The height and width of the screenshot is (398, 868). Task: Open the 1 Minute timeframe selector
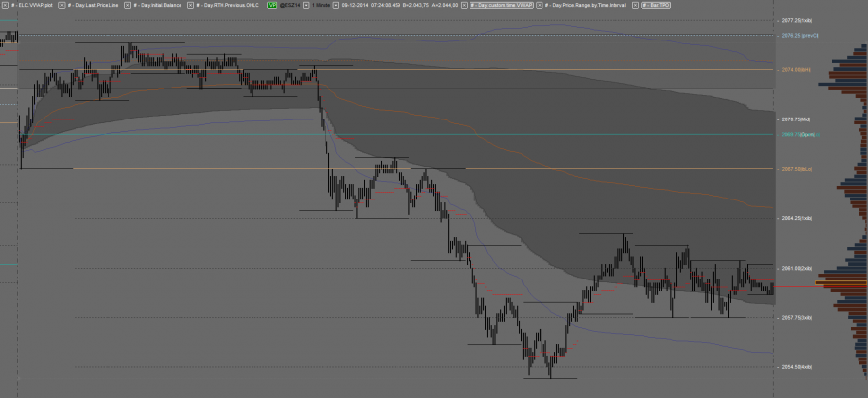tap(322, 5)
